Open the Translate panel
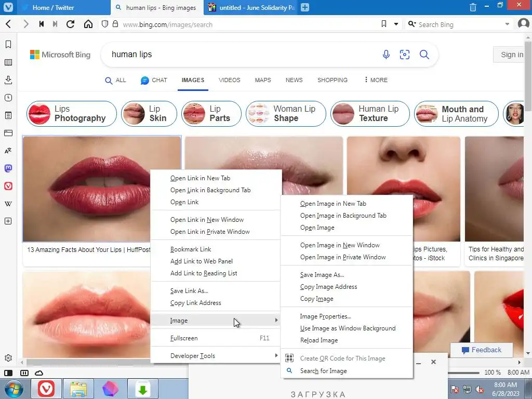The image size is (532, 399). (x=8, y=151)
